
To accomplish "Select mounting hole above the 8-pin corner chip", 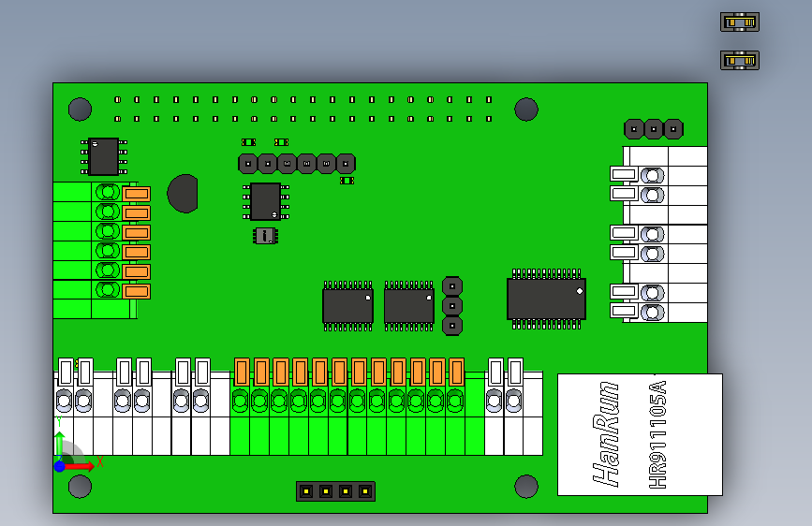I will [x=80, y=110].
